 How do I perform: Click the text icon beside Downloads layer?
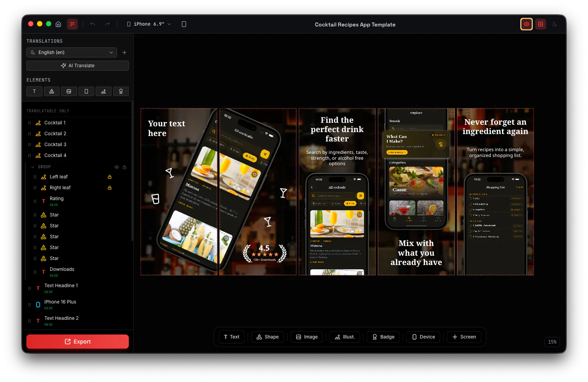[x=44, y=272]
